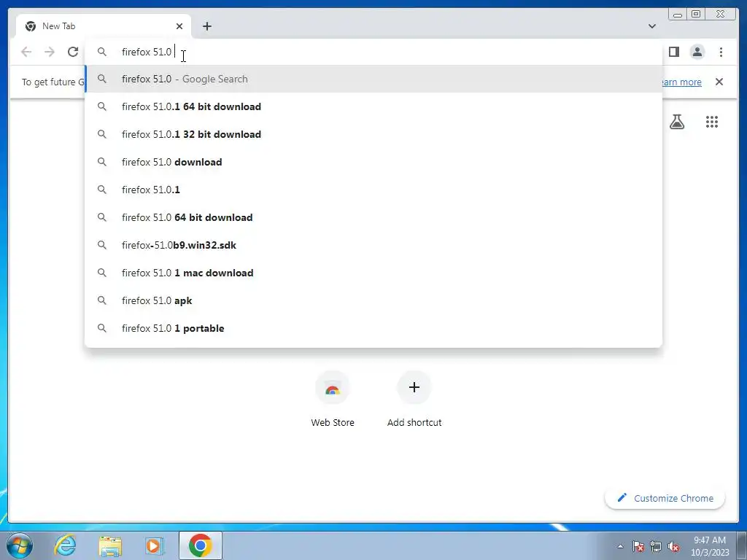This screenshot has height=560, width=747.
Task: Open the Learn more link
Action: click(x=681, y=82)
